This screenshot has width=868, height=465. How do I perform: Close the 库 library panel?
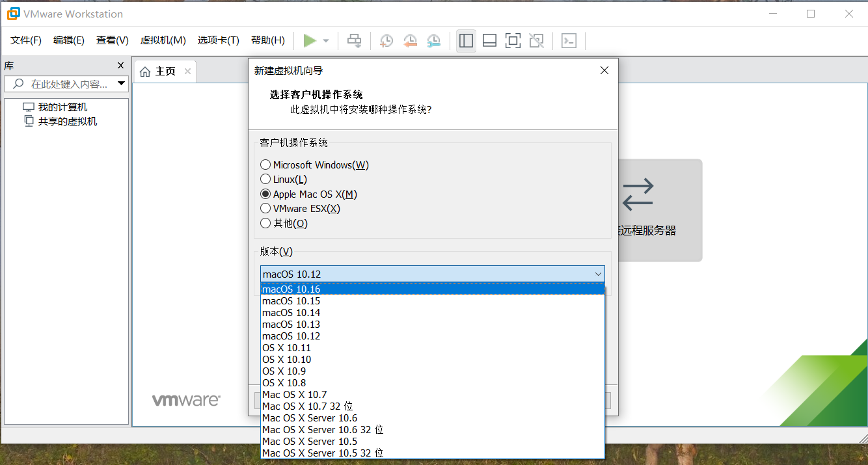[120, 66]
